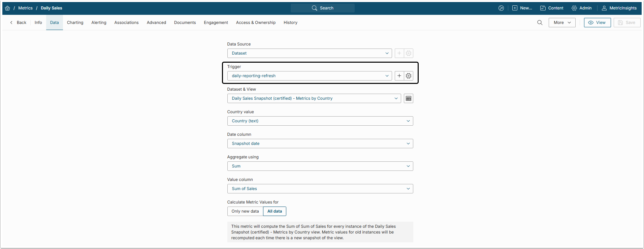Open the Trigger dropdown
644x249 pixels.
click(309, 76)
